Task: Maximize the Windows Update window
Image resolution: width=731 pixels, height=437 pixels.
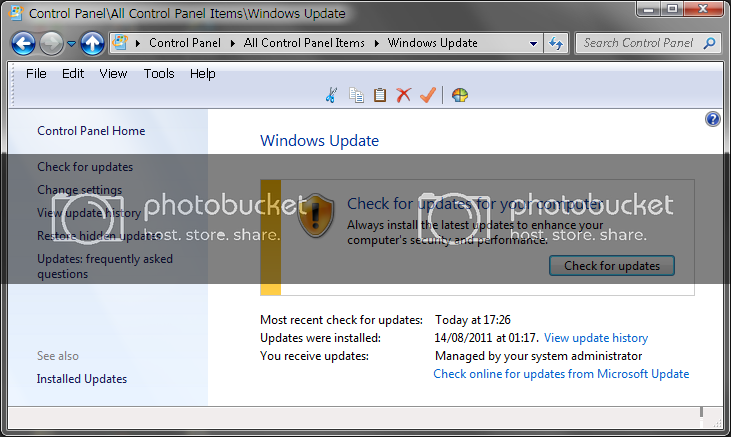Action: click(672, 9)
